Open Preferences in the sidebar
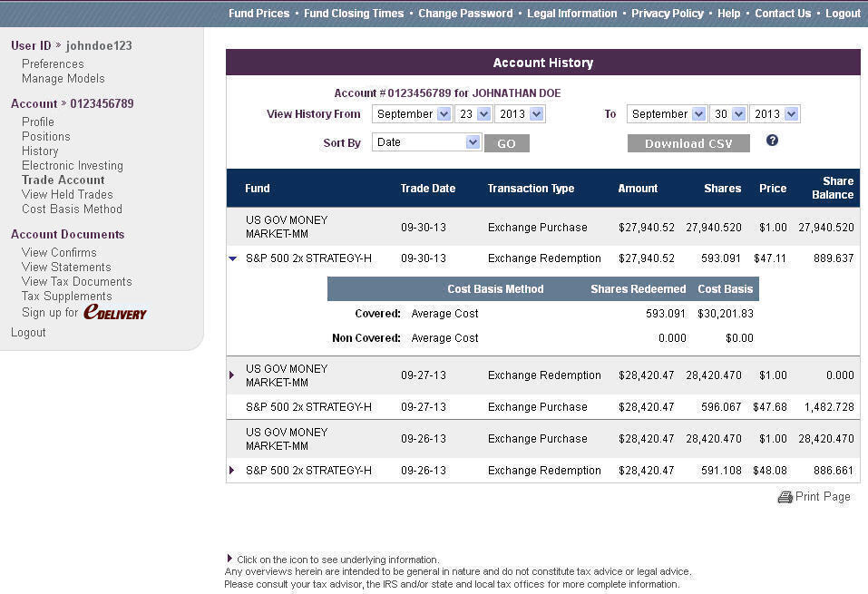Screen dimensions: 868x594 pos(53,63)
